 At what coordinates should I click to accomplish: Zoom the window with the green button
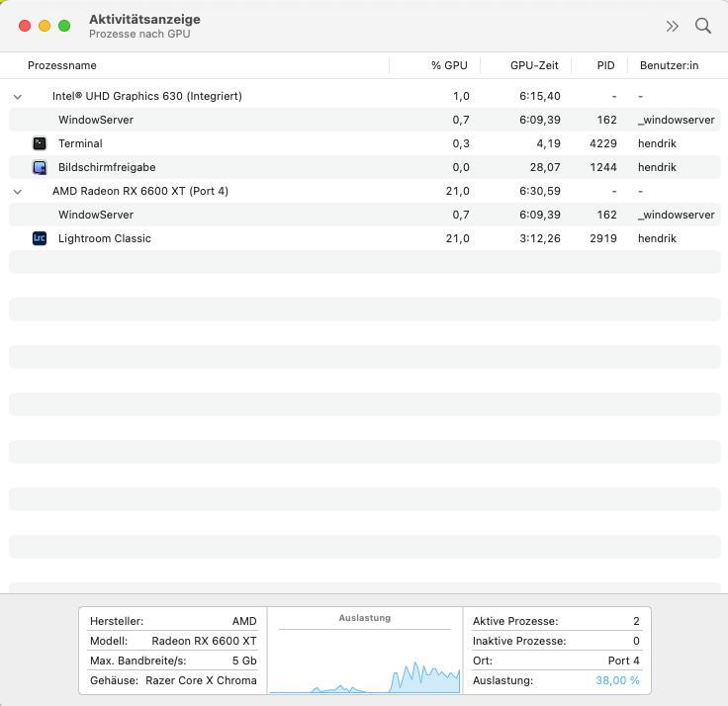pos(64,26)
